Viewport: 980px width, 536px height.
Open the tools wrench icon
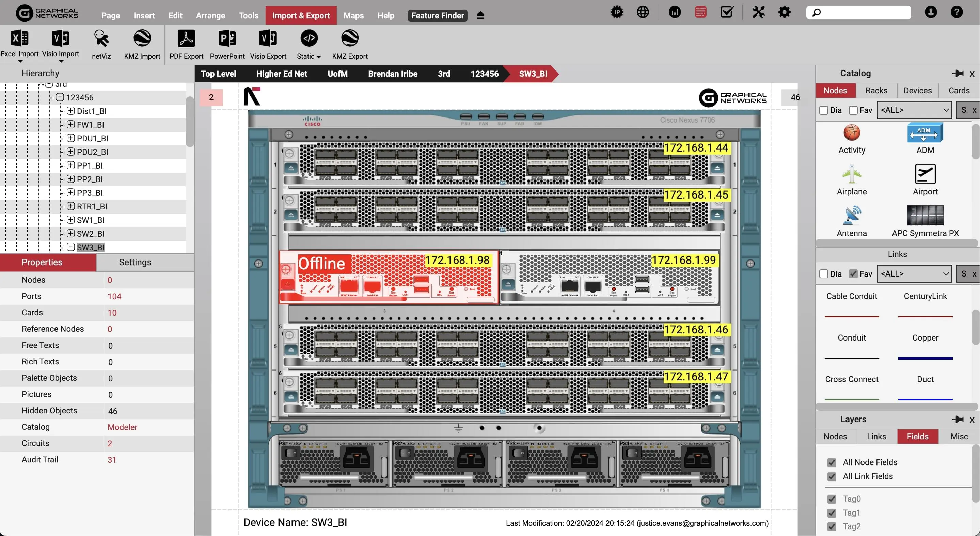pyautogui.click(x=758, y=12)
